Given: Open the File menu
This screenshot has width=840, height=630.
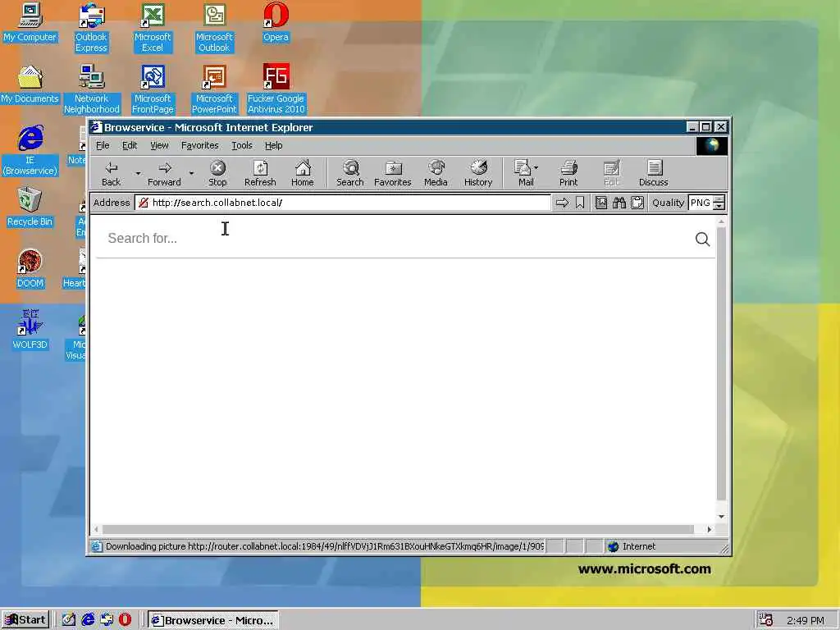Looking at the screenshot, I should coord(103,145).
